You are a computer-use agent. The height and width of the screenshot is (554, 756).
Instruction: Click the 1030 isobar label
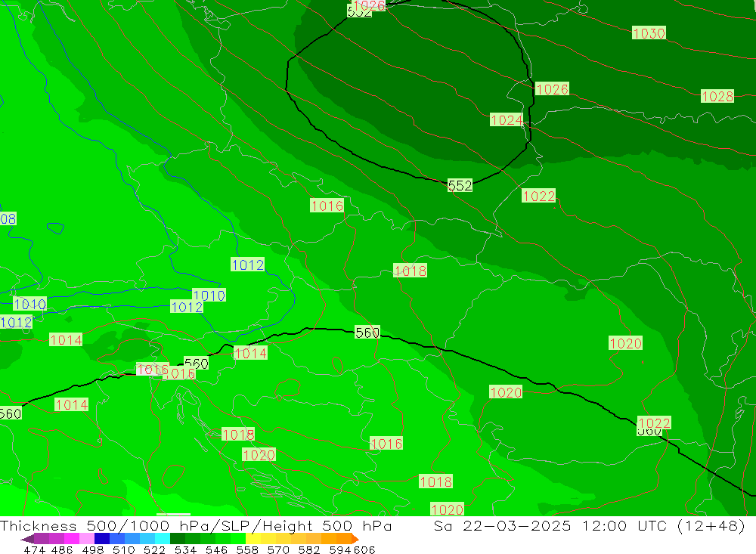(649, 33)
